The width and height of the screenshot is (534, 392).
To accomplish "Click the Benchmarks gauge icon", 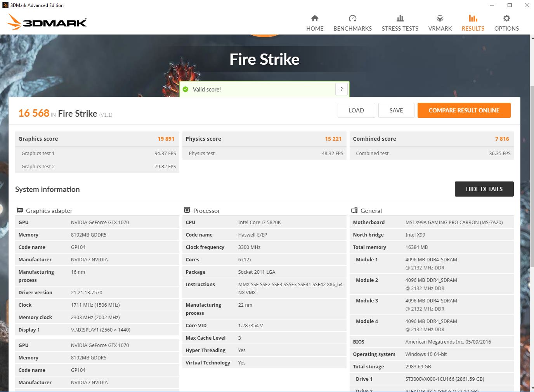I will pyautogui.click(x=352, y=18).
